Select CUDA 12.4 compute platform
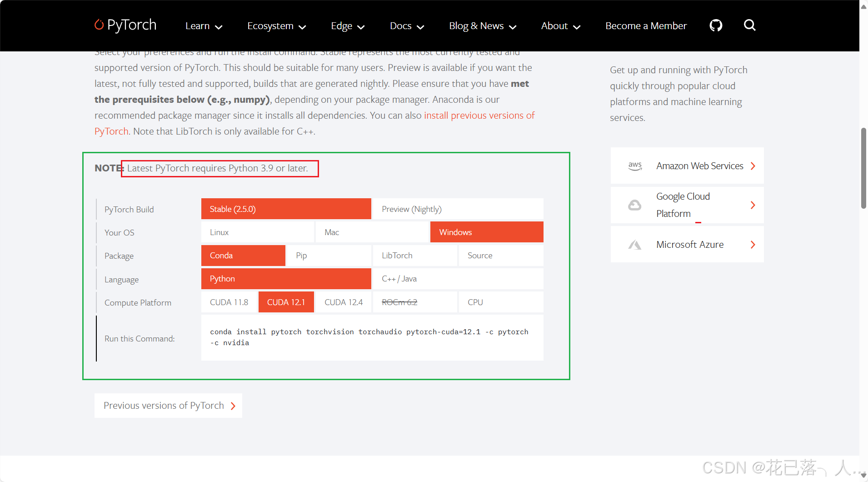The width and height of the screenshot is (868, 482). point(344,302)
